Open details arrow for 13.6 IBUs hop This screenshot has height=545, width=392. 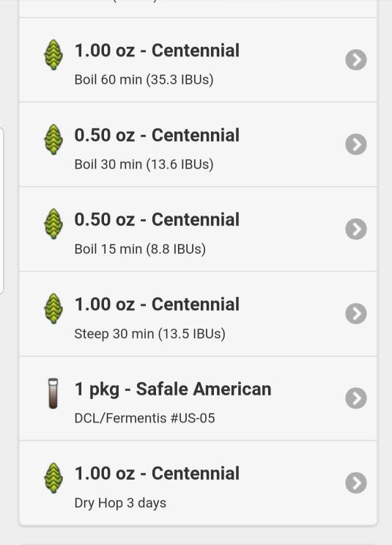pyautogui.click(x=356, y=145)
